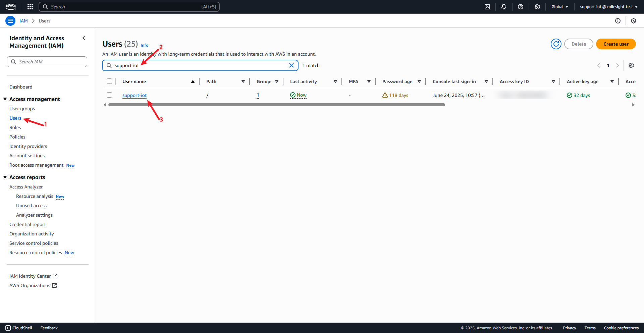Image resolution: width=644 pixels, height=333 pixels.
Task: Open CloudShell from the footer
Action: click(19, 328)
